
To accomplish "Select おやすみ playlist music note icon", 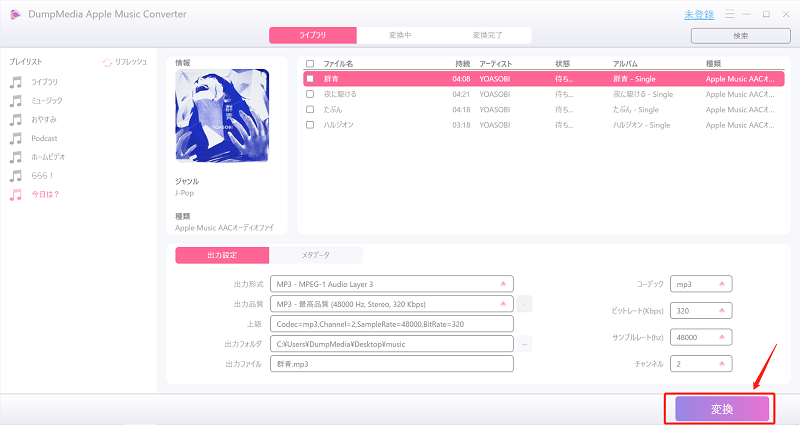I will [16, 119].
